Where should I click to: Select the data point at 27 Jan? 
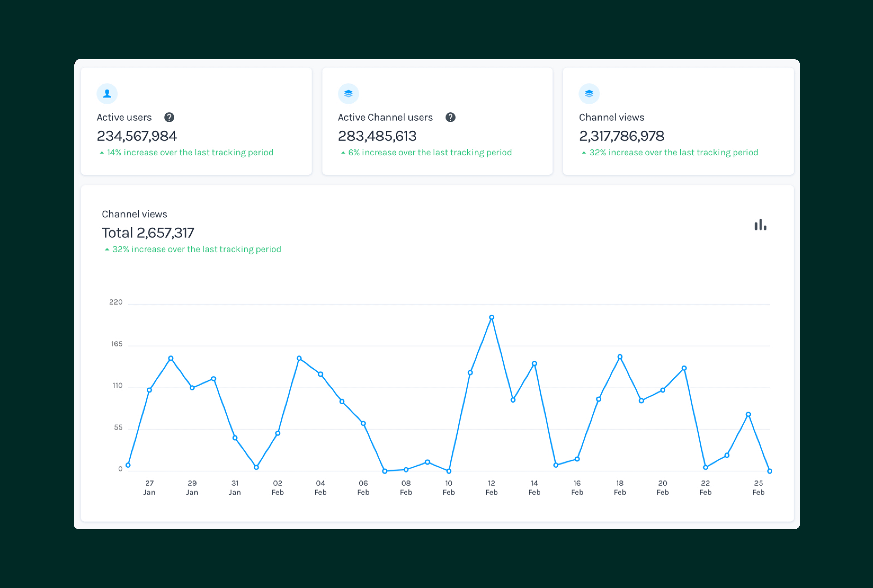click(149, 390)
